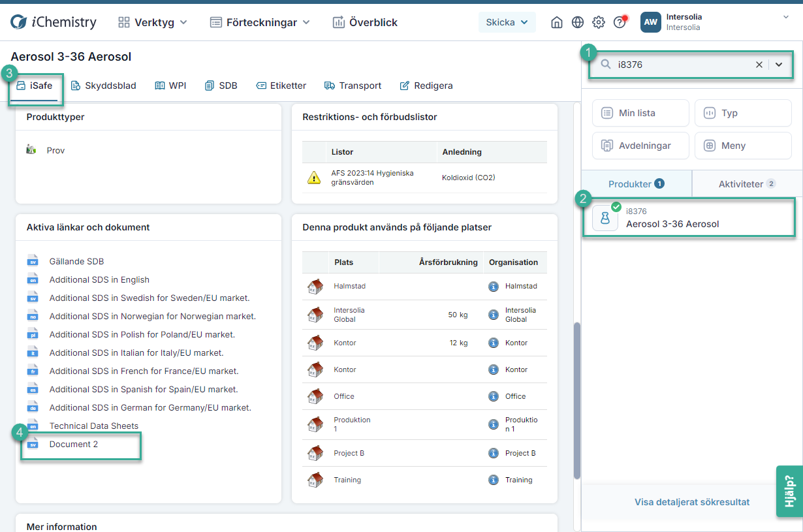Click the warning triangle for AFS 2023:14

point(314,178)
